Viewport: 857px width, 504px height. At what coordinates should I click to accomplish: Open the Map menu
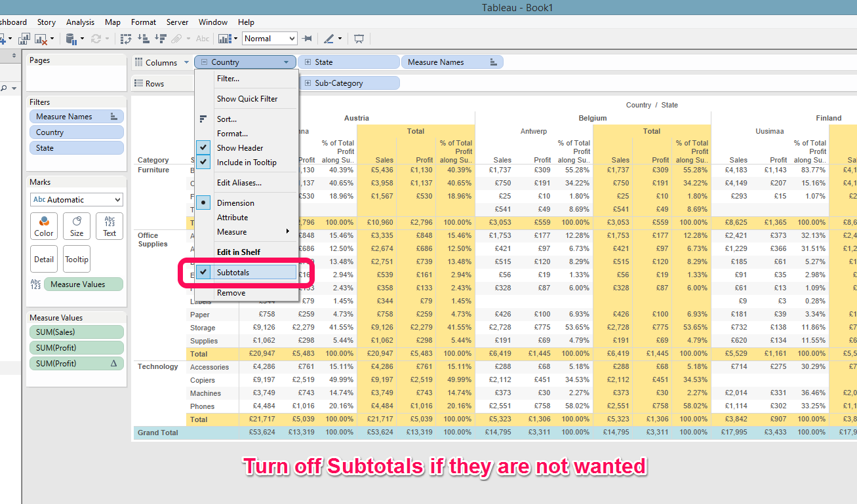(x=113, y=22)
